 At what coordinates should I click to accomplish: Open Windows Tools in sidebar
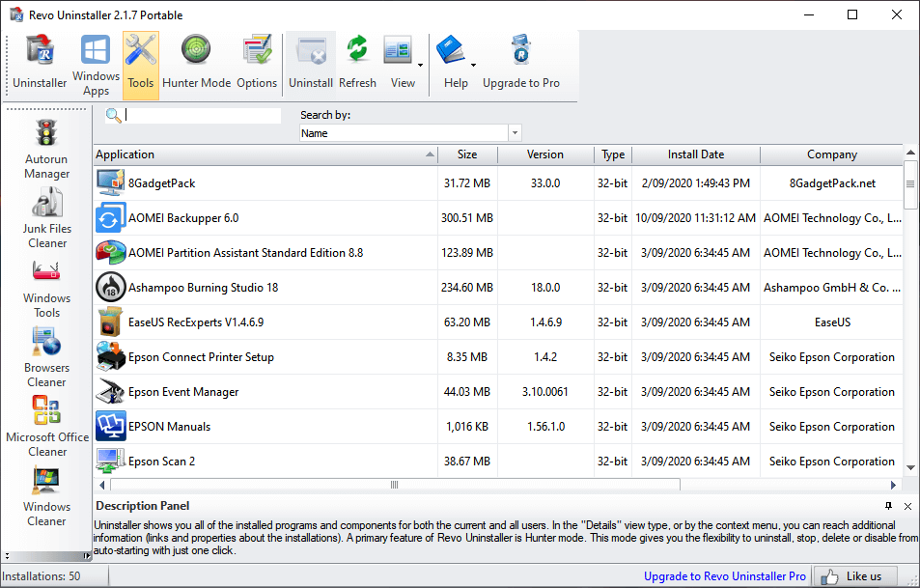pos(46,288)
